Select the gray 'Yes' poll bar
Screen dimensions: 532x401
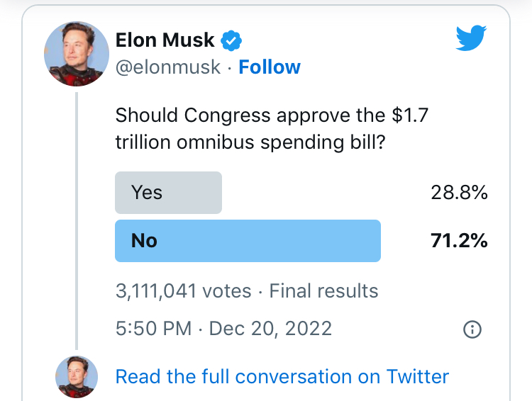pos(169,193)
